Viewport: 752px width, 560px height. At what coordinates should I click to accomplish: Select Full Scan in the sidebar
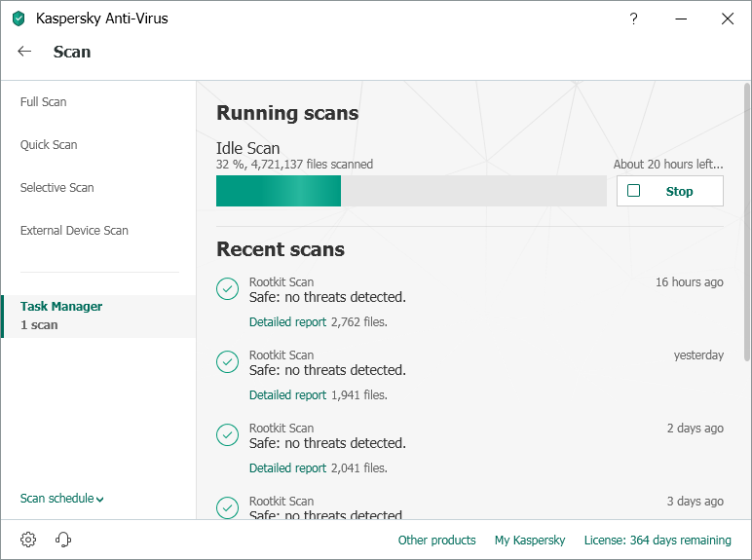pos(44,102)
